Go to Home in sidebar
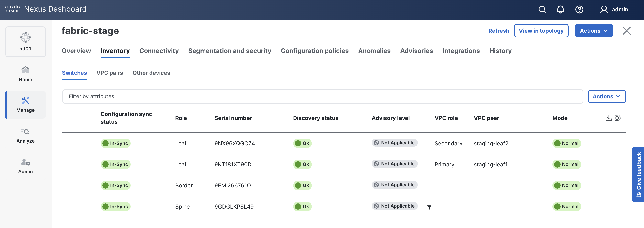Image resolution: width=644 pixels, height=228 pixels. coord(26,74)
